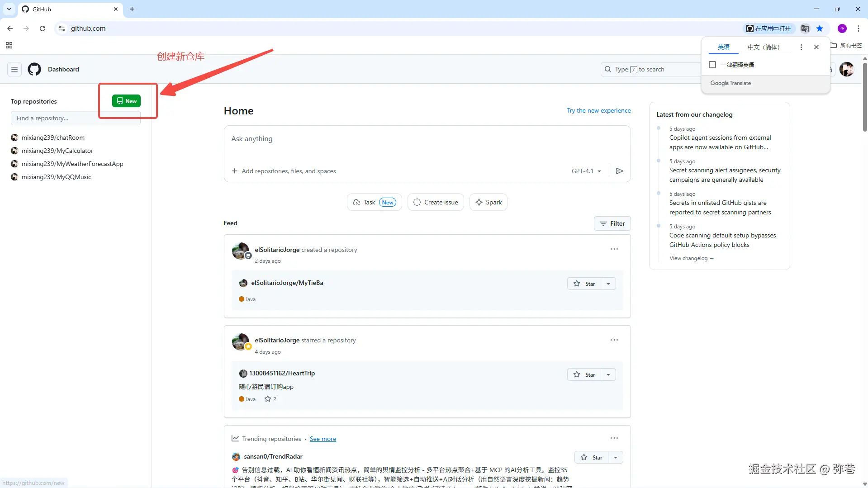Screen dimensions: 868x488
Task: Open mixiang239/MyCalculator repository
Action: point(57,151)
